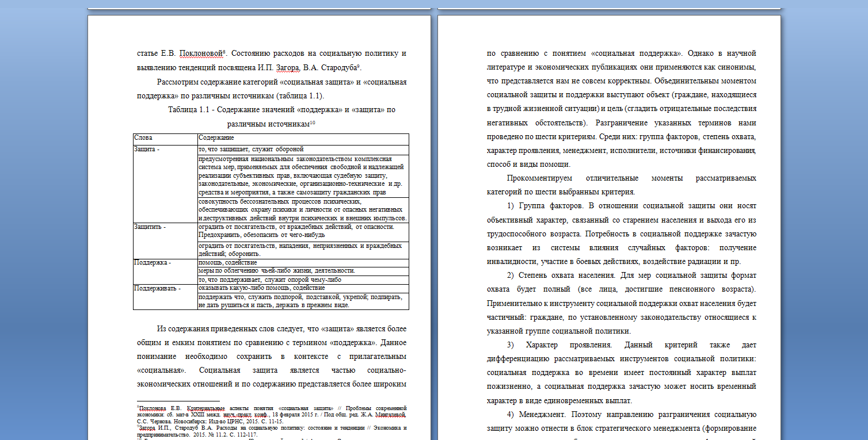Click cell 'то, что защищает, служит обороной'

[x=303, y=149]
